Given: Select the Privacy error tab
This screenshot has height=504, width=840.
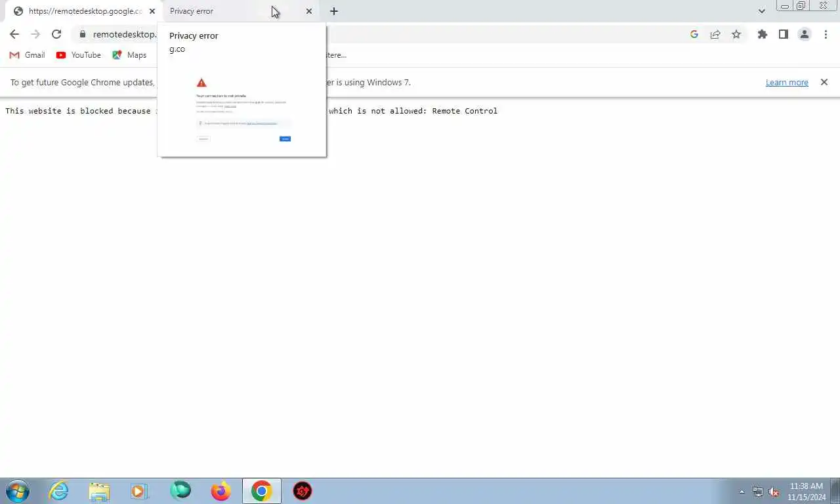Looking at the screenshot, I should tap(240, 11).
